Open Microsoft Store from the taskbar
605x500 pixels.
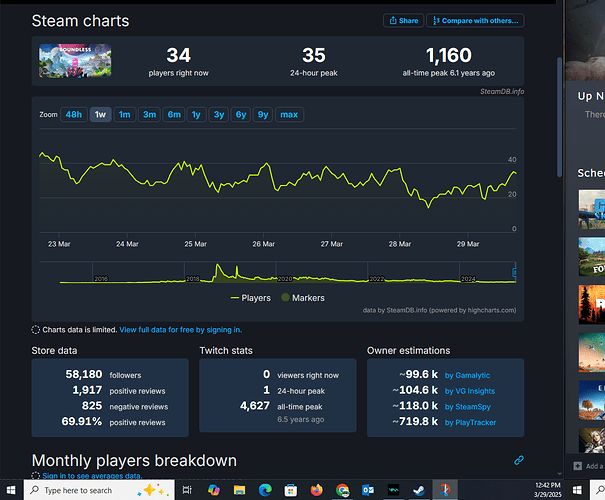(291, 490)
